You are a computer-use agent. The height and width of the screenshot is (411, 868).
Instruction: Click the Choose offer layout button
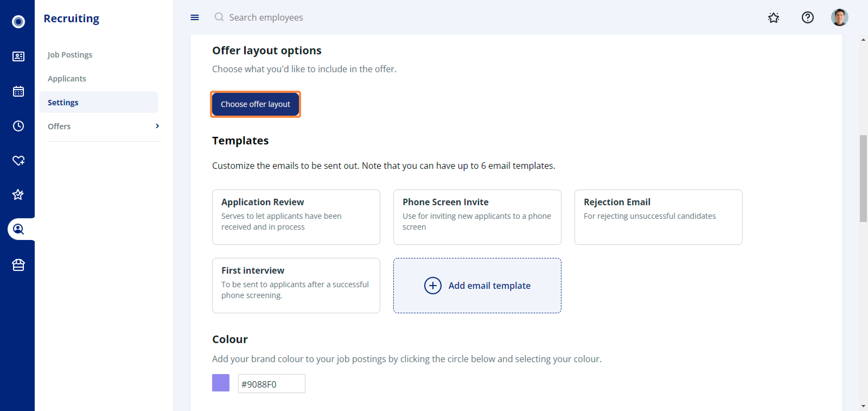[x=256, y=104]
